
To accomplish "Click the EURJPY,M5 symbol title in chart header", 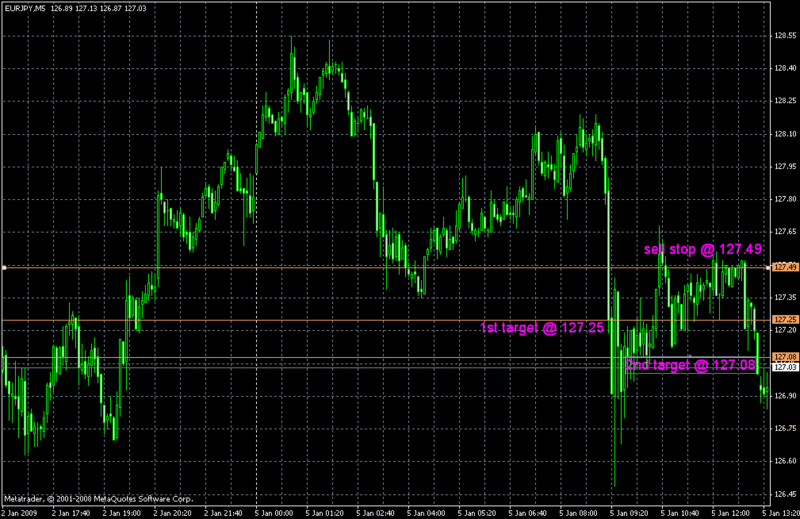I will pyautogui.click(x=24, y=9).
